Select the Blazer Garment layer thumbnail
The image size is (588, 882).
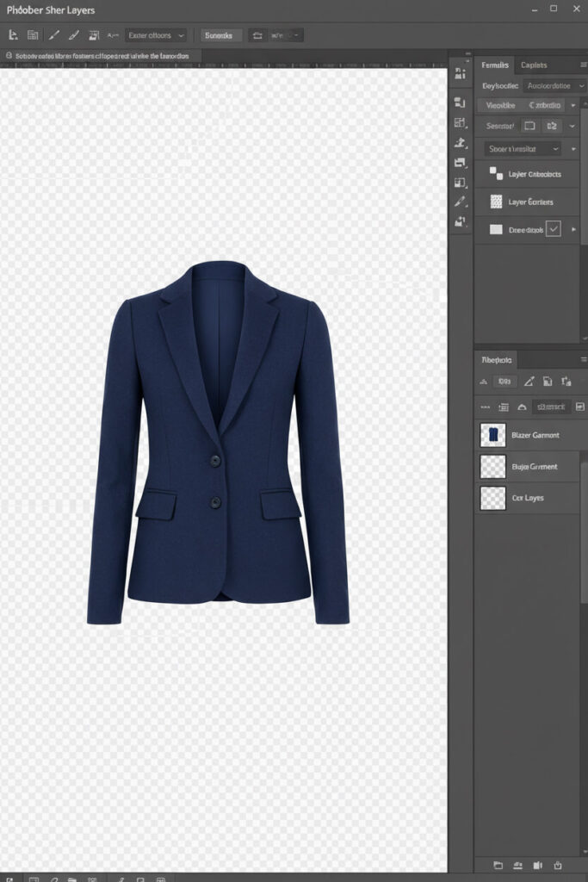pos(493,435)
